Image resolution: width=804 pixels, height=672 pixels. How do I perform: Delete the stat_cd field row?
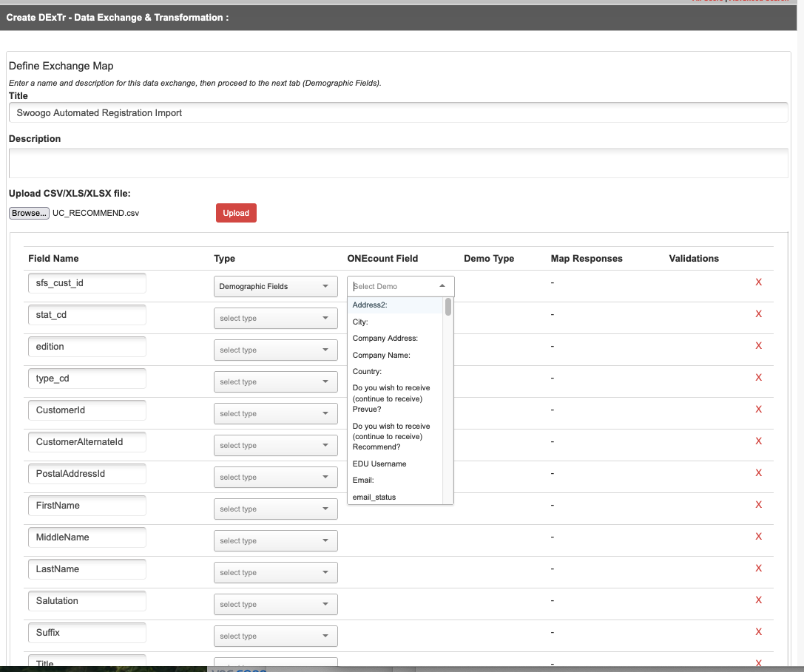click(758, 314)
